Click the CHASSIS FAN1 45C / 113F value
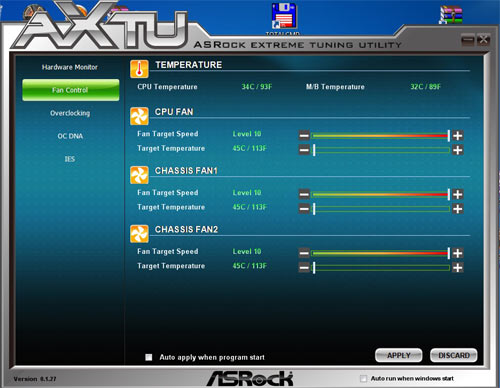 click(249, 207)
